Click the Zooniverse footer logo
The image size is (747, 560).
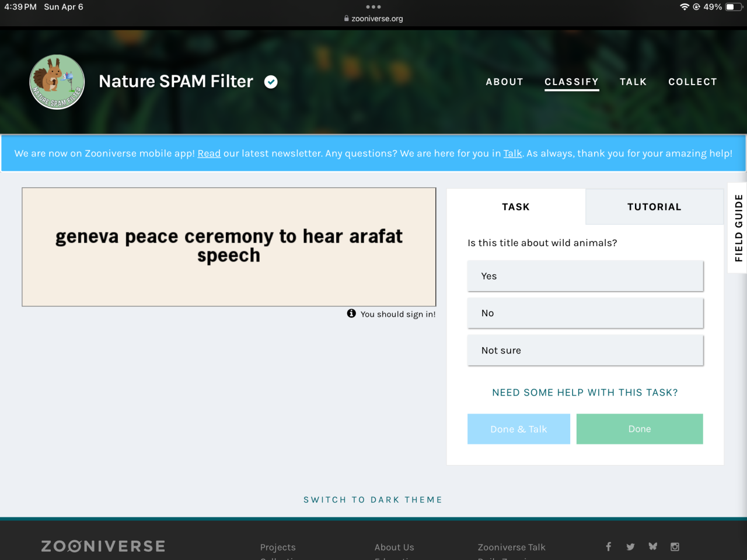point(103,547)
